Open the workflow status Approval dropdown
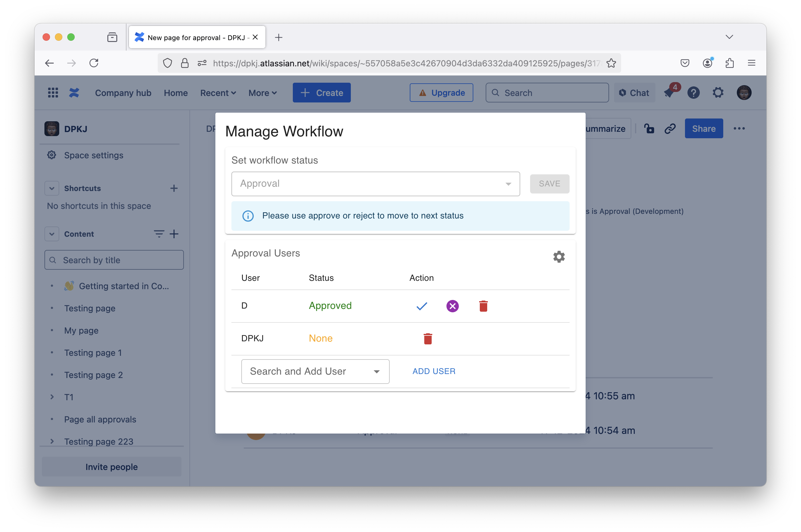This screenshot has height=532, width=801. coord(376,184)
